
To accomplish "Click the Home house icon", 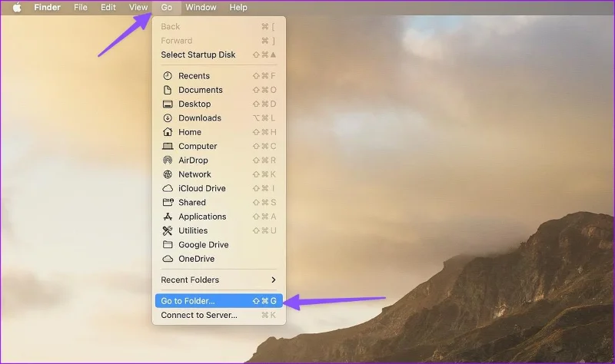I will tap(168, 132).
